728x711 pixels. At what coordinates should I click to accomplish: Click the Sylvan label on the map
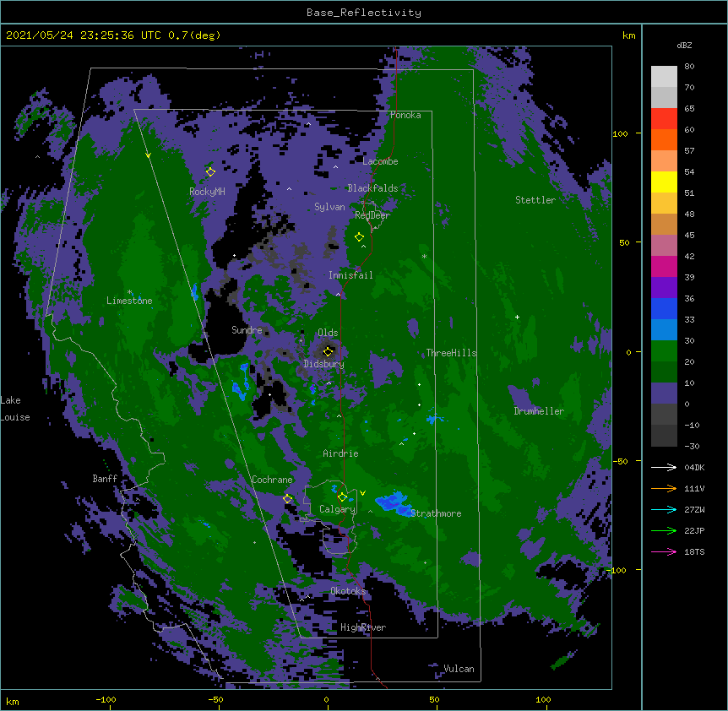pos(329,207)
